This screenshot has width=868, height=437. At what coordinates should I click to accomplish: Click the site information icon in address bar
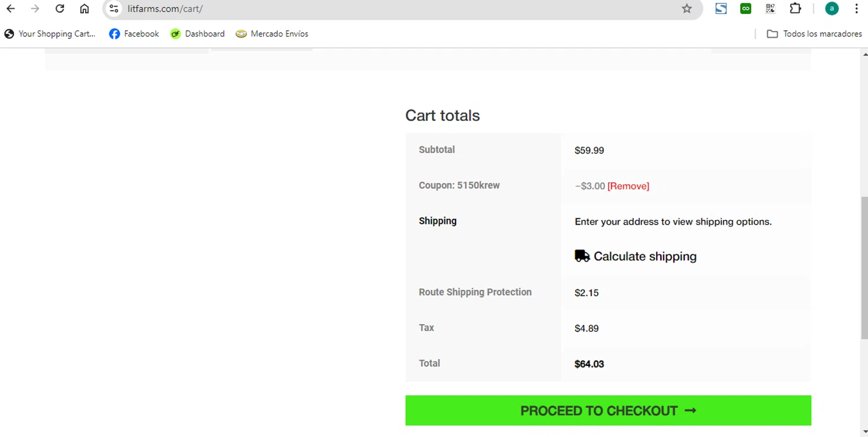tap(114, 9)
